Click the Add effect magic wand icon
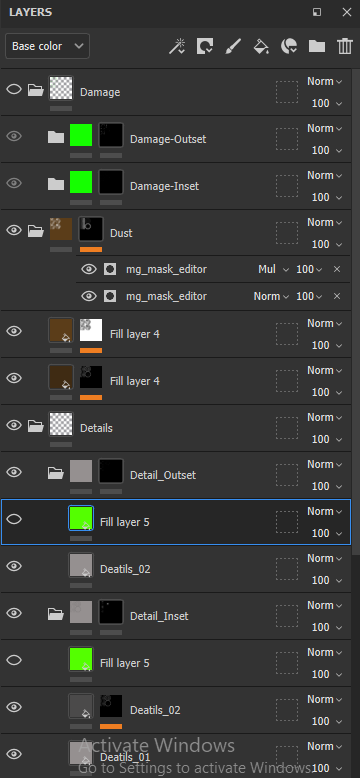Viewport: 360px width, 778px height. pyautogui.click(x=177, y=46)
